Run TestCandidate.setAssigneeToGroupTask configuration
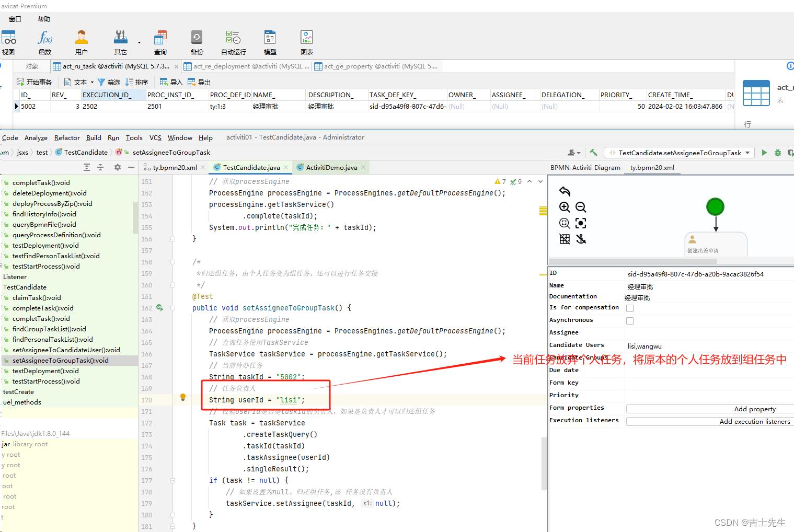This screenshot has width=794, height=532. tap(764, 153)
